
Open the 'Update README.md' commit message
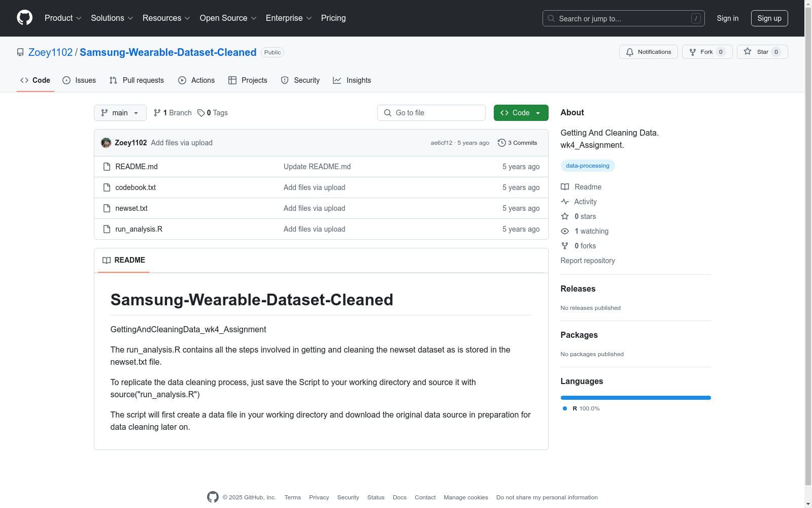click(317, 167)
